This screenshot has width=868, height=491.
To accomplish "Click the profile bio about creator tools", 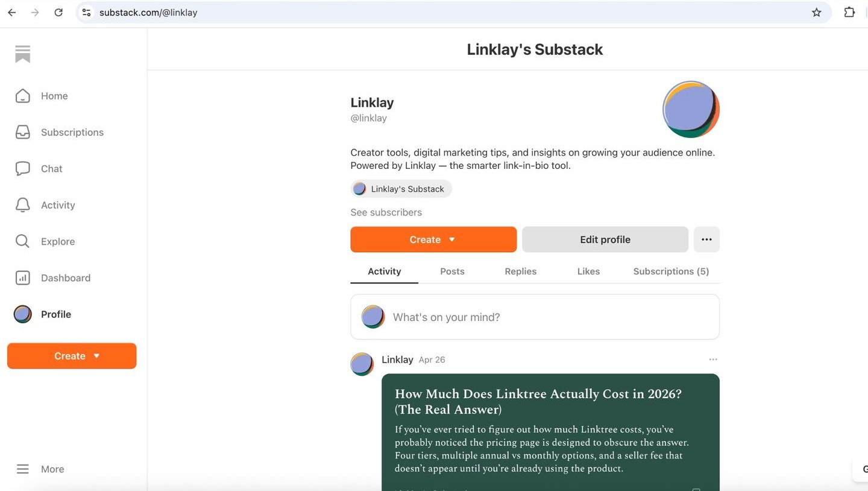I will [x=532, y=159].
